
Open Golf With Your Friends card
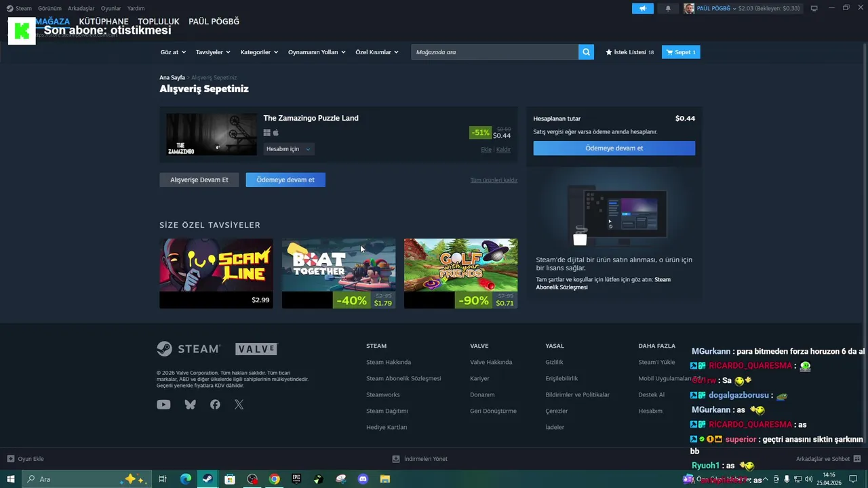point(460,273)
